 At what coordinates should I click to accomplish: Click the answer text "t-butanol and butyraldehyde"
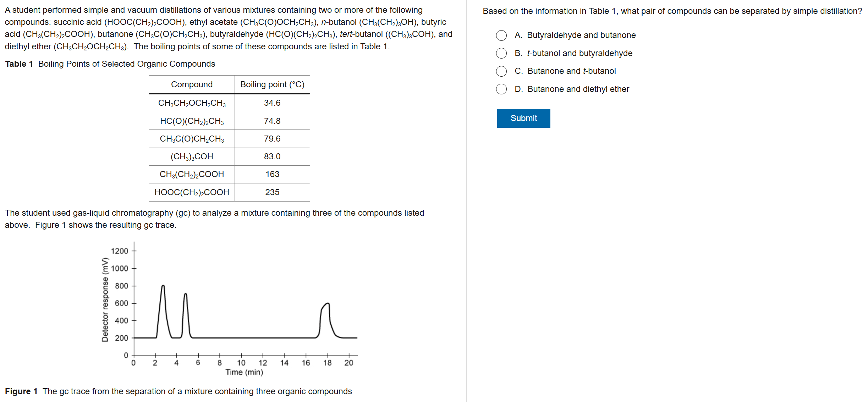pos(579,53)
